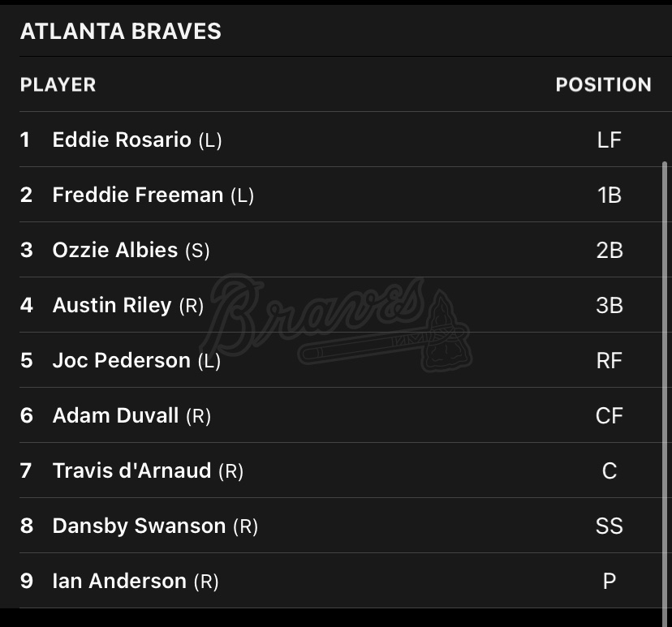The width and height of the screenshot is (672, 627).
Task: Tap the LF position for Rosario
Action: point(609,140)
